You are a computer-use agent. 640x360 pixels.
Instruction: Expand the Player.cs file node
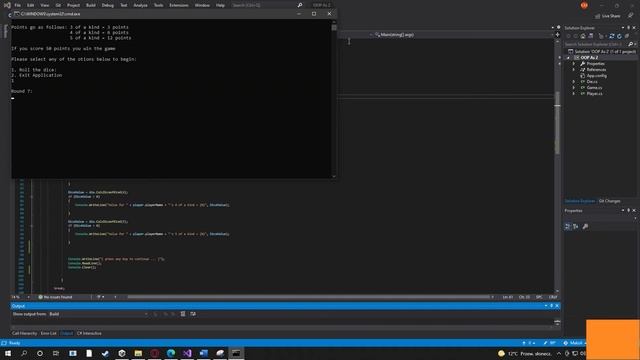(x=574, y=93)
